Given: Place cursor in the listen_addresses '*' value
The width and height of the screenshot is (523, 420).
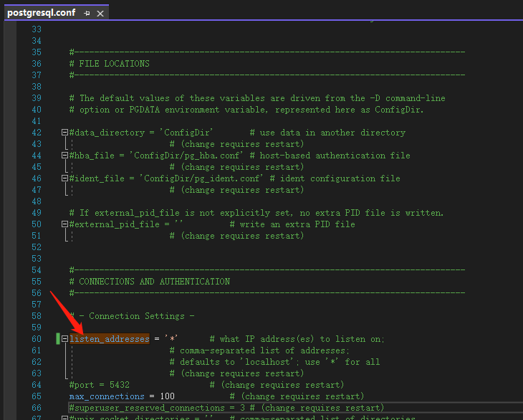Looking at the screenshot, I should tap(171, 339).
